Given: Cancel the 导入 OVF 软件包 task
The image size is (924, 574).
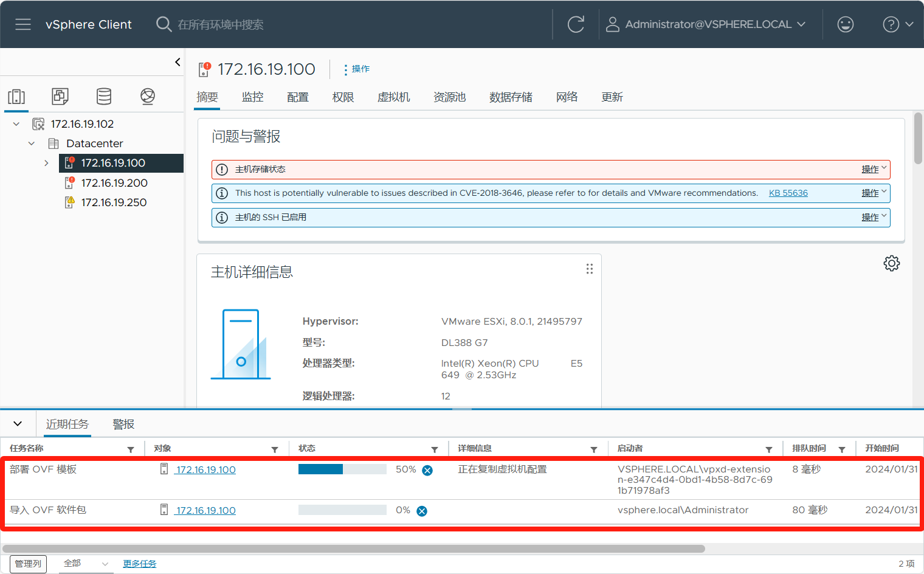Looking at the screenshot, I should coord(422,511).
